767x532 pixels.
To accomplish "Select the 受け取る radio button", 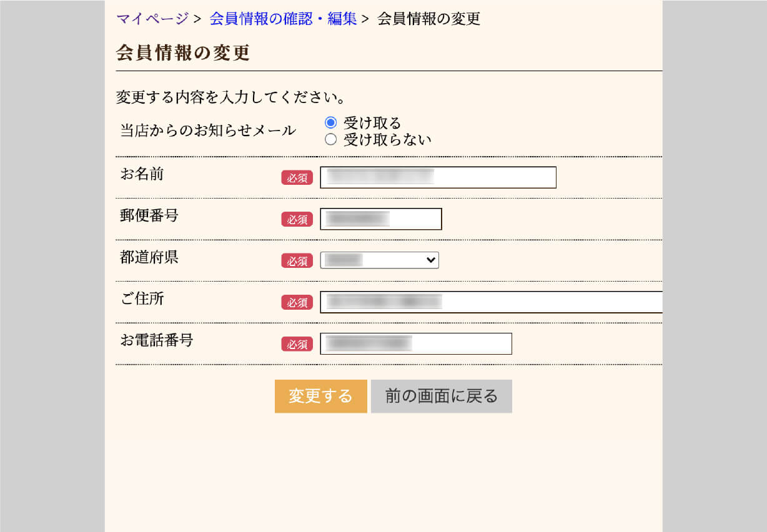I will pyautogui.click(x=331, y=122).
